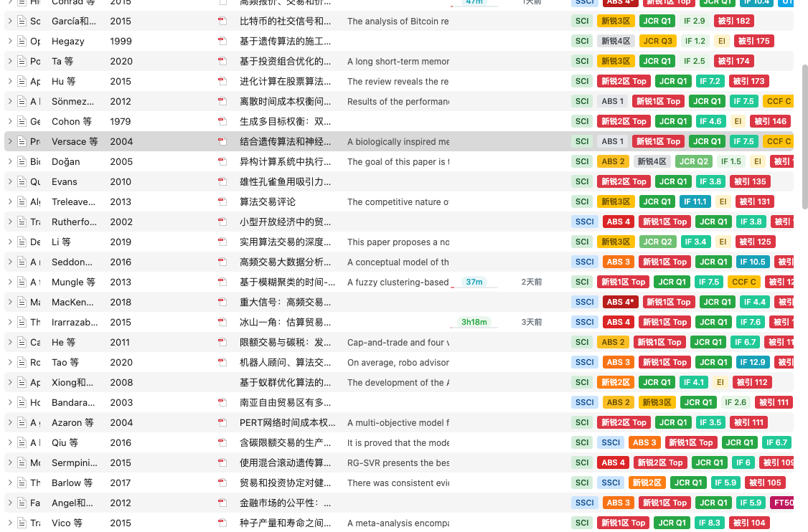Open PDF icon in Qiu 2016 row
Viewport: 808px width, 532px height.
pyautogui.click(x=222, y=443)
